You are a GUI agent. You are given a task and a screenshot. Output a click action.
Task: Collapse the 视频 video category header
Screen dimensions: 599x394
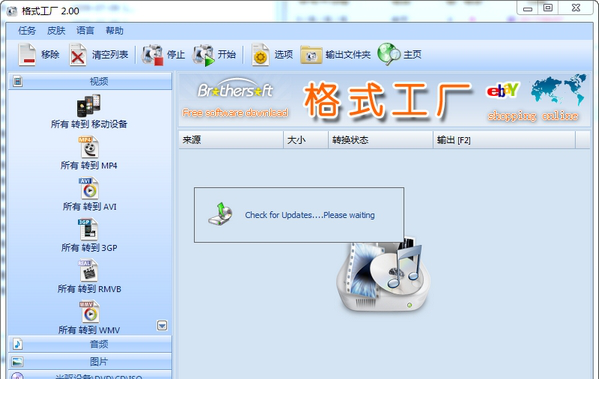[90, 81]
